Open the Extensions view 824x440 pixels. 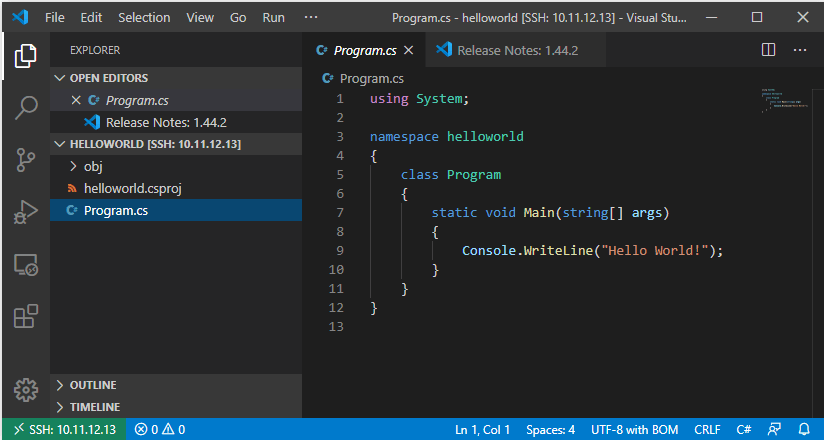26,317
